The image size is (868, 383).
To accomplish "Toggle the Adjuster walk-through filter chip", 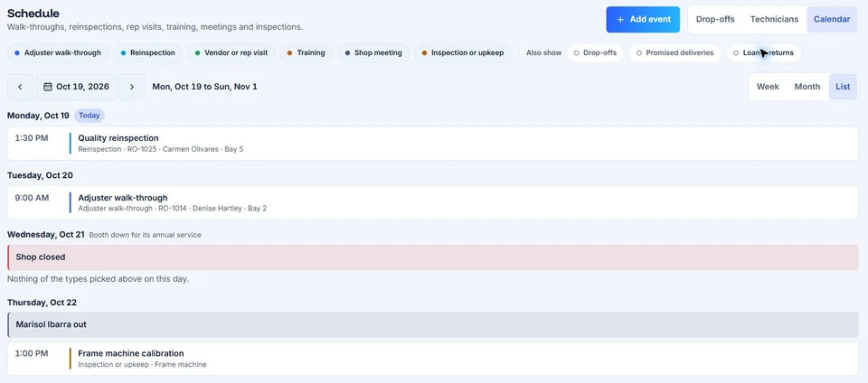I will coord(58,53).
